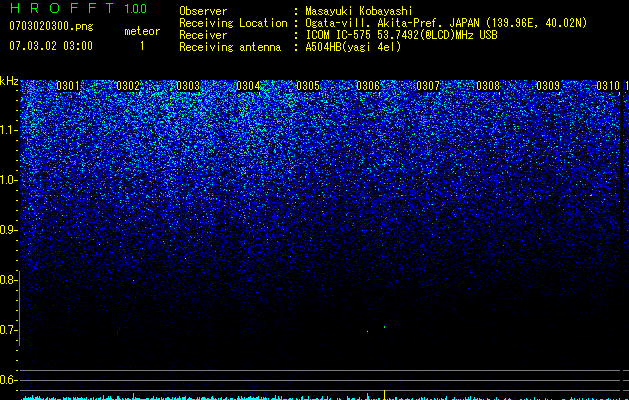This screenshot has height=400, width=629.
Task: Click the Receiver field label
Action: (203, 35)
